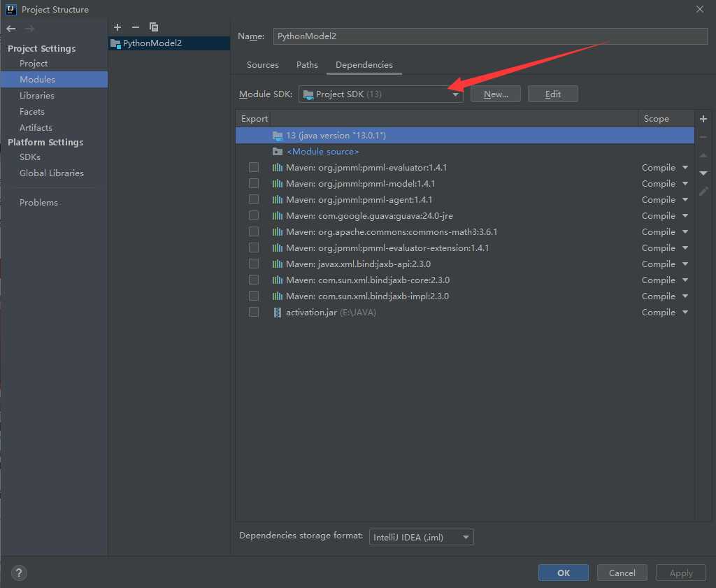The image size is (716, 588).
Task: Open Project settings section
Action: (x=34, y=64)
